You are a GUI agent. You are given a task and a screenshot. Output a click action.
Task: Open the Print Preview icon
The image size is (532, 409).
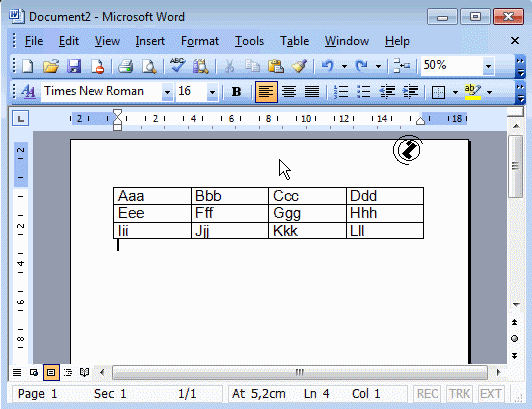click(149, 66)
